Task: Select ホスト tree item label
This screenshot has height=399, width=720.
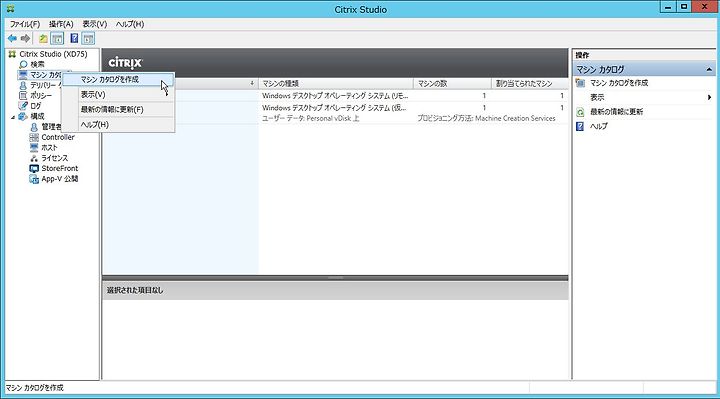Action: [x=49, y=147]
